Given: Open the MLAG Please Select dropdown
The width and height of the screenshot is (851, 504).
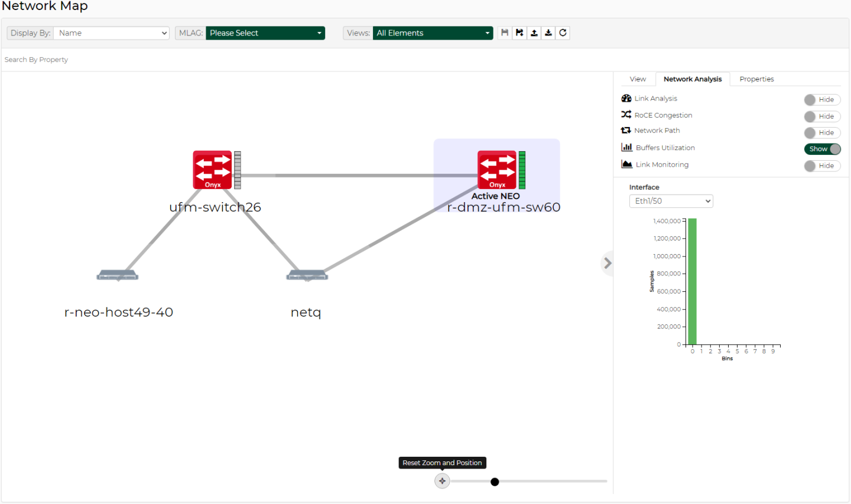Looking at the screenshot, I should coord(265,33).
